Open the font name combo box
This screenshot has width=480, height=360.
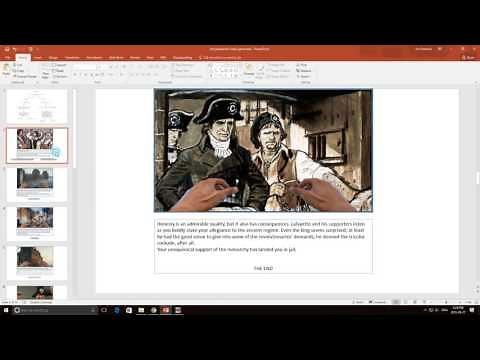coord(85,67)
